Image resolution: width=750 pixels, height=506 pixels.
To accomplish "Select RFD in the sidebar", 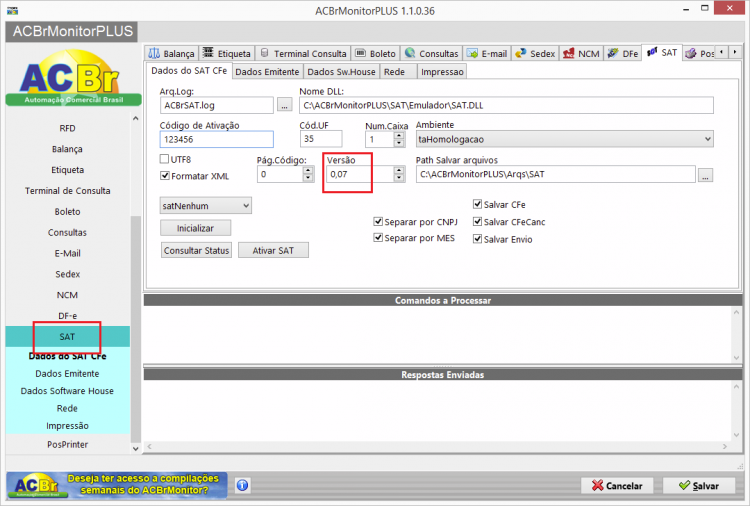I will click(x=67, y=128).
